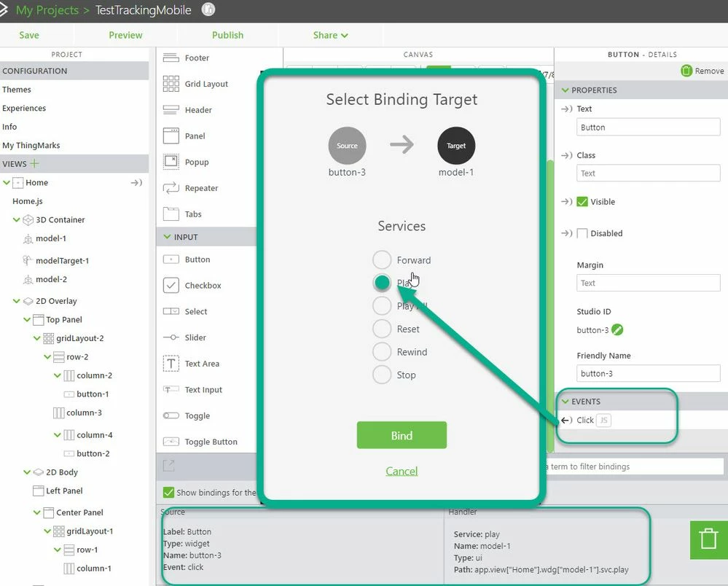
Task: Open Experiences in configuration list
Action: [24, 108]
